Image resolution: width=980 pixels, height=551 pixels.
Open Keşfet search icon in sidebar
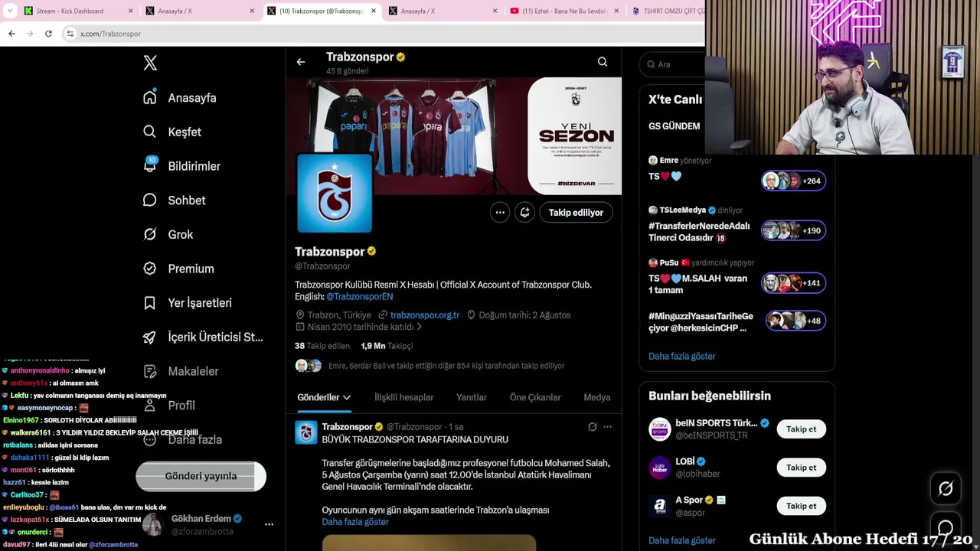point(150,132)
